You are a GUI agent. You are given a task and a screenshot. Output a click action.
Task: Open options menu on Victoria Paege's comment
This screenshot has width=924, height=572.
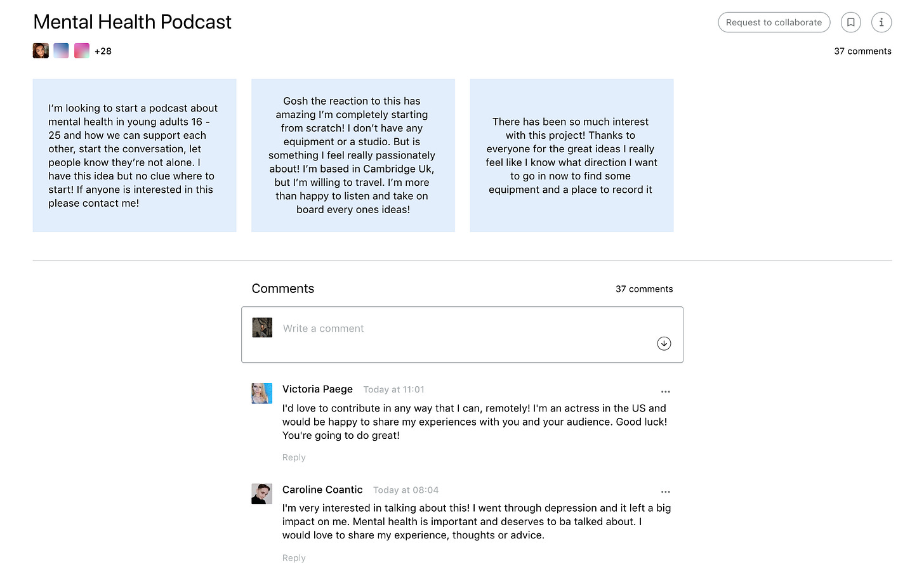(x=665, y=392)
